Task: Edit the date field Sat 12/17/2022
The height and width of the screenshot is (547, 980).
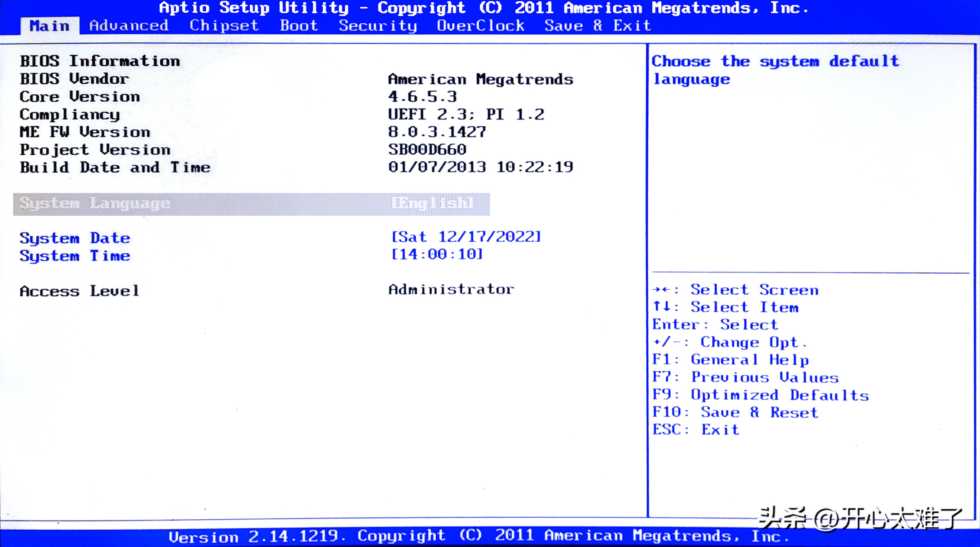Action: (466, 237)
